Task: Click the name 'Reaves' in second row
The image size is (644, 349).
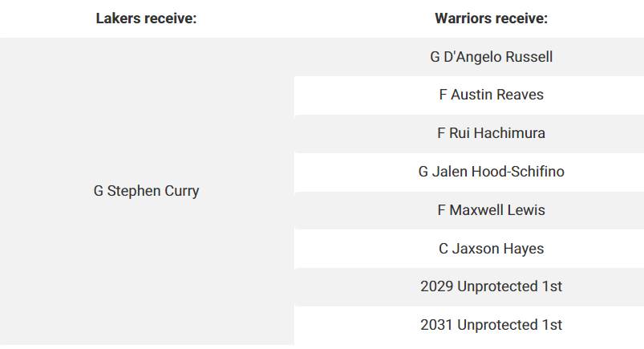Action: [x=521, y=95]
